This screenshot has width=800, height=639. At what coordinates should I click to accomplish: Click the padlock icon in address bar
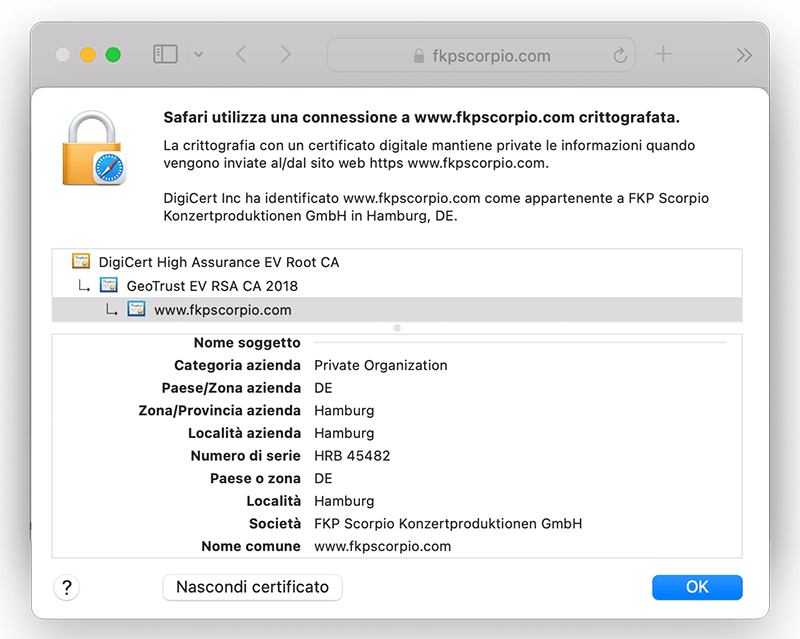(x=419, y=56)
